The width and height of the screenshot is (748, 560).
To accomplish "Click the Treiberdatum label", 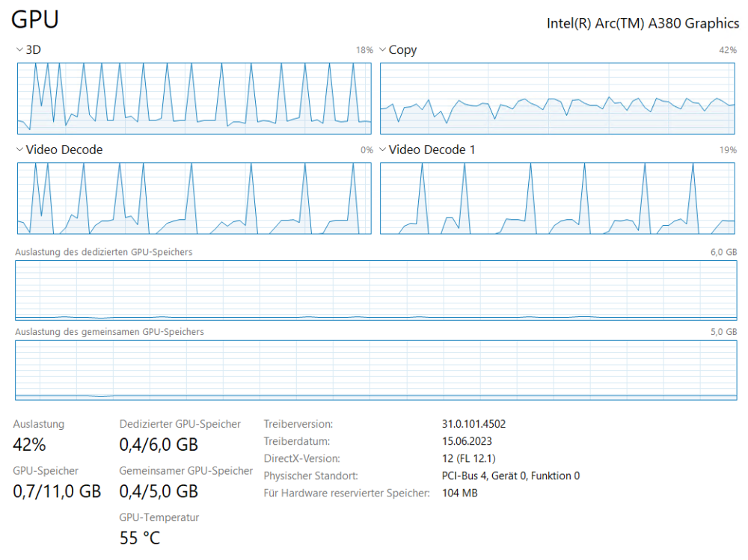I will pyautogui.click(x=297, y=441).
